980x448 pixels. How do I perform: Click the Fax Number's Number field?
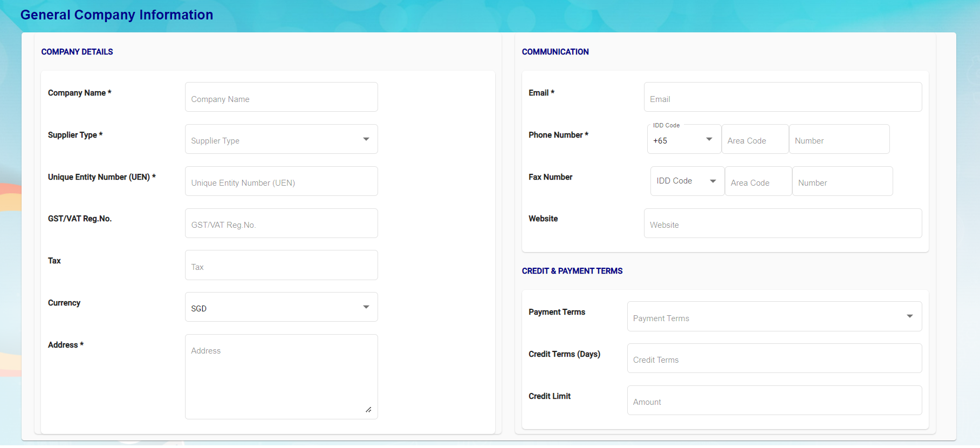[x=842, y=182]
